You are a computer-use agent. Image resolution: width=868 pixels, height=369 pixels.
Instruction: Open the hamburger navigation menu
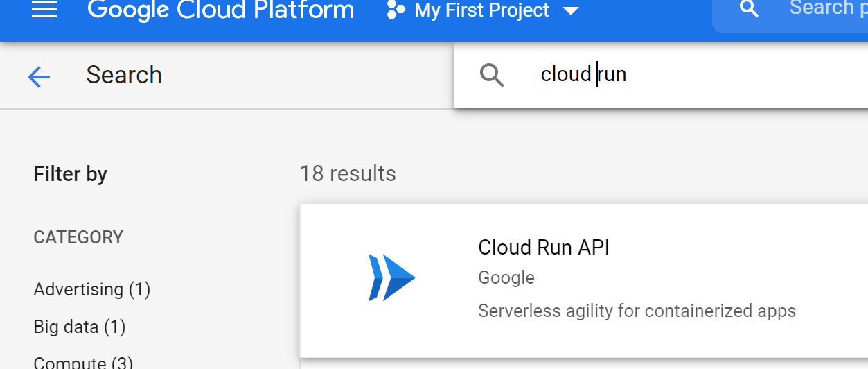tap(44, 9)
